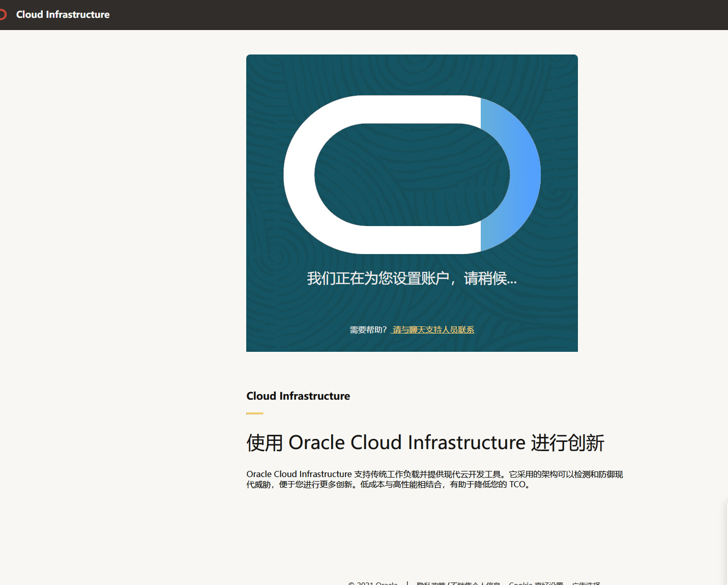Click the 我们正在为您设置账户 loading message
The image size is (728, 585).
click(412, 278)
